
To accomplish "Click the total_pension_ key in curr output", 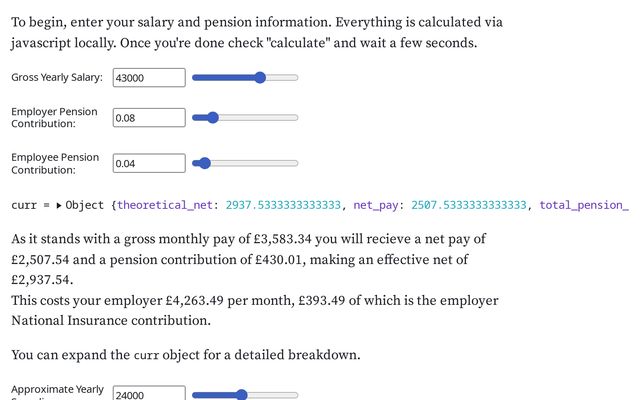I will 584,206.
